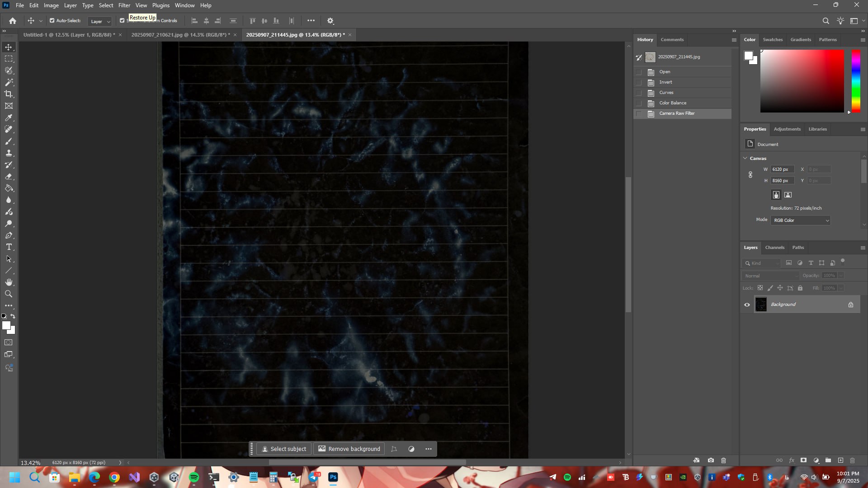Select the Hand tool
The image size is (868, 488).
[9, 282]
